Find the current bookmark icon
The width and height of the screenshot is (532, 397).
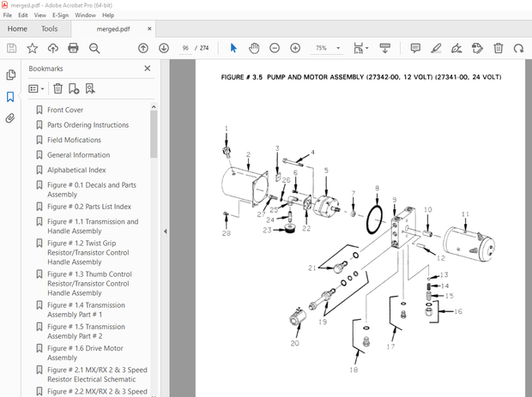point(90,88)
